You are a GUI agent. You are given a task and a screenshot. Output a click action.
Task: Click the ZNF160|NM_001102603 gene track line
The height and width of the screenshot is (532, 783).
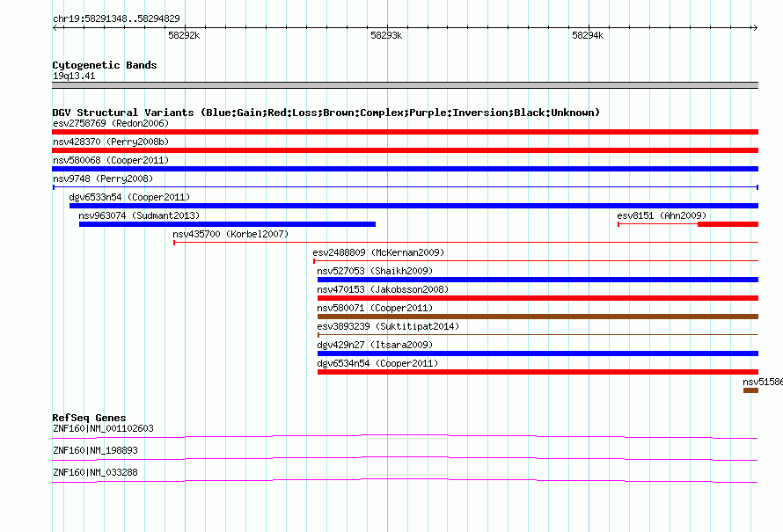coord(405,437)
